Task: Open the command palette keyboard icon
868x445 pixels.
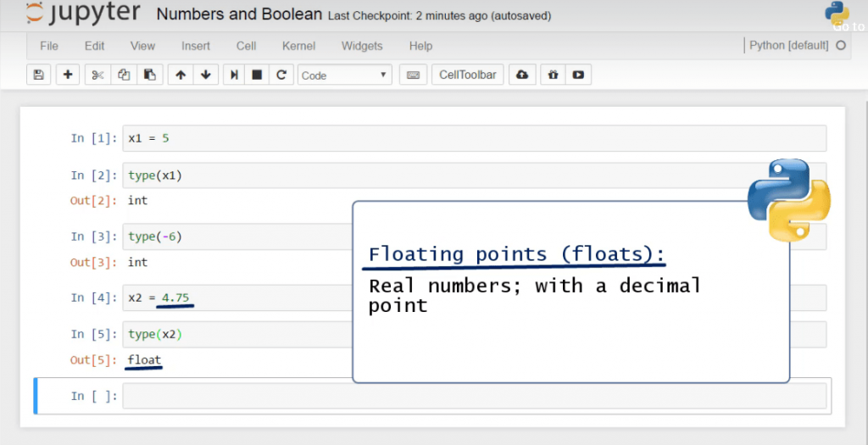Action: (x=413, y=75)
